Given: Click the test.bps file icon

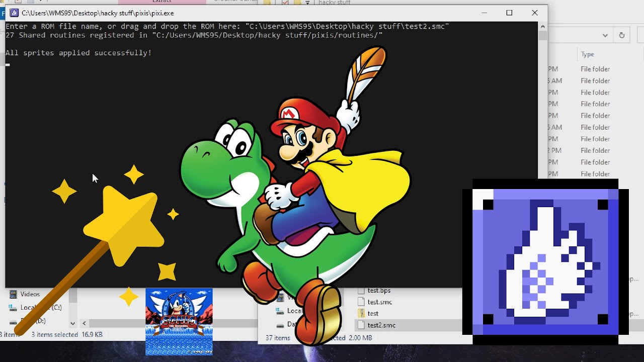Looking at the screenshot, I should point(361,290).
